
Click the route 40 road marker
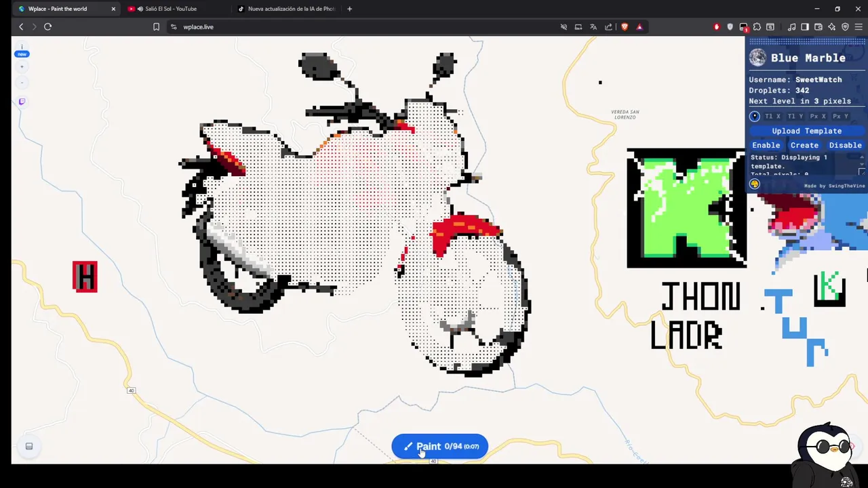coord(131,390)
